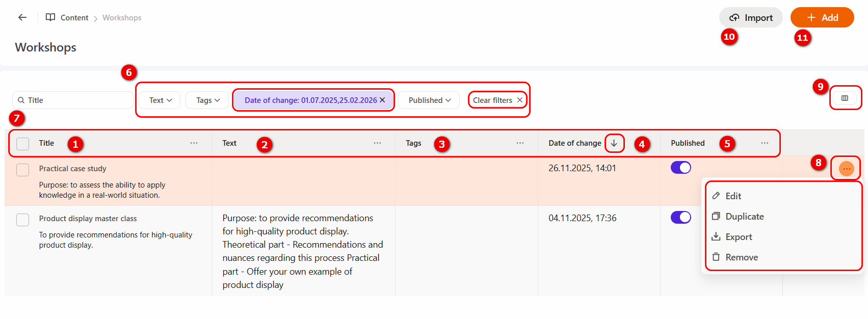The width and height of the screenshot is (868, 319).
Task: Expand the Tags filter dropdown
Action: pos(208,100)
